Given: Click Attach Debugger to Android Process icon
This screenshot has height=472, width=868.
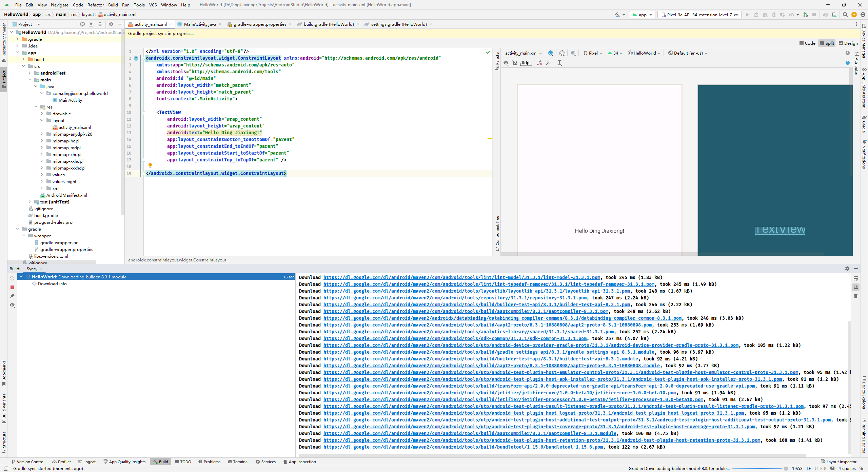Looking at the screenshot, I should (x=806, y=15).
